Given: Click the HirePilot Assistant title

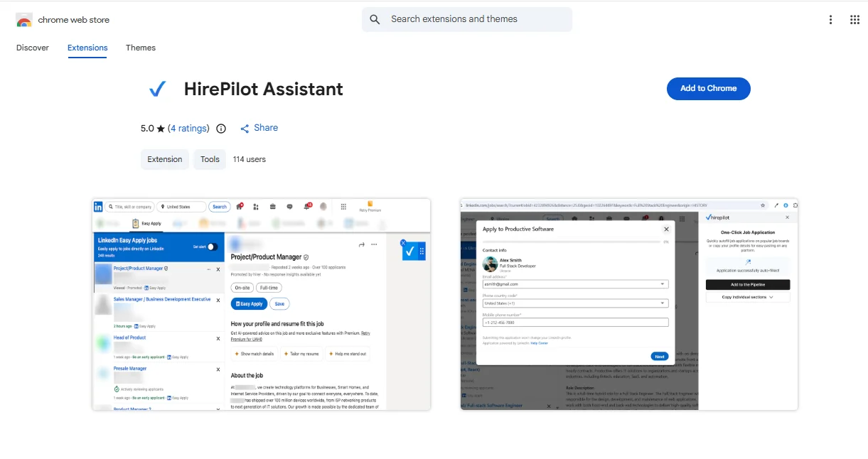Looking at the screenshot, I should (x=264, y=89).
